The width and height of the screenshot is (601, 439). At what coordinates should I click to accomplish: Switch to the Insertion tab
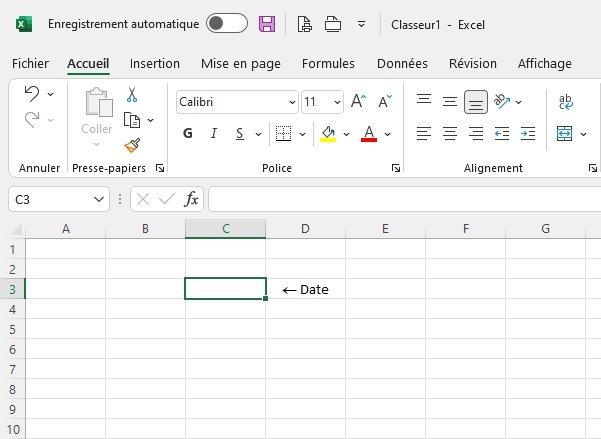[155, 63]
